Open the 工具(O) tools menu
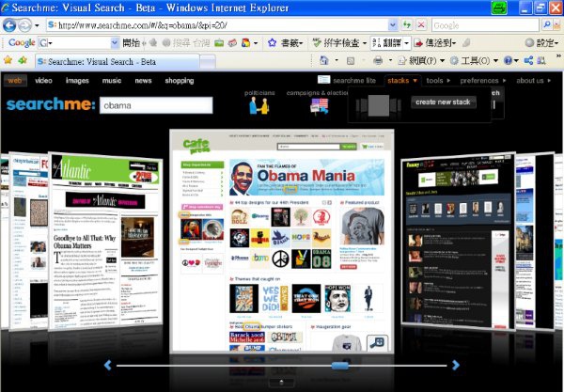Screen dimensions: 564x392 click(x=474, y=61)
